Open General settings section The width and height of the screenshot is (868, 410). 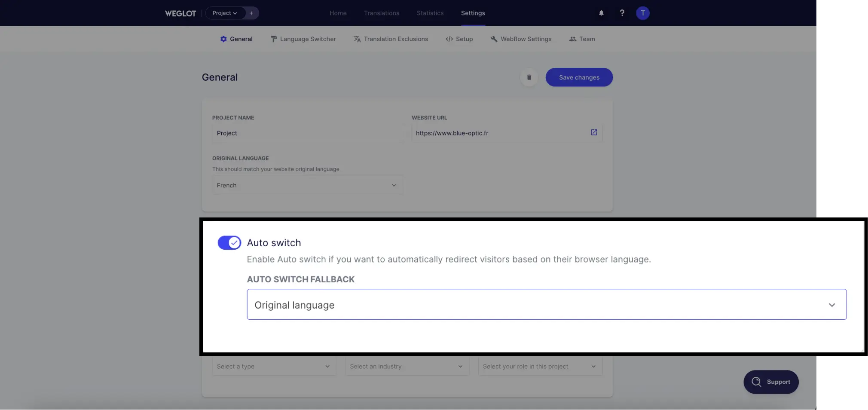[236, 39]
